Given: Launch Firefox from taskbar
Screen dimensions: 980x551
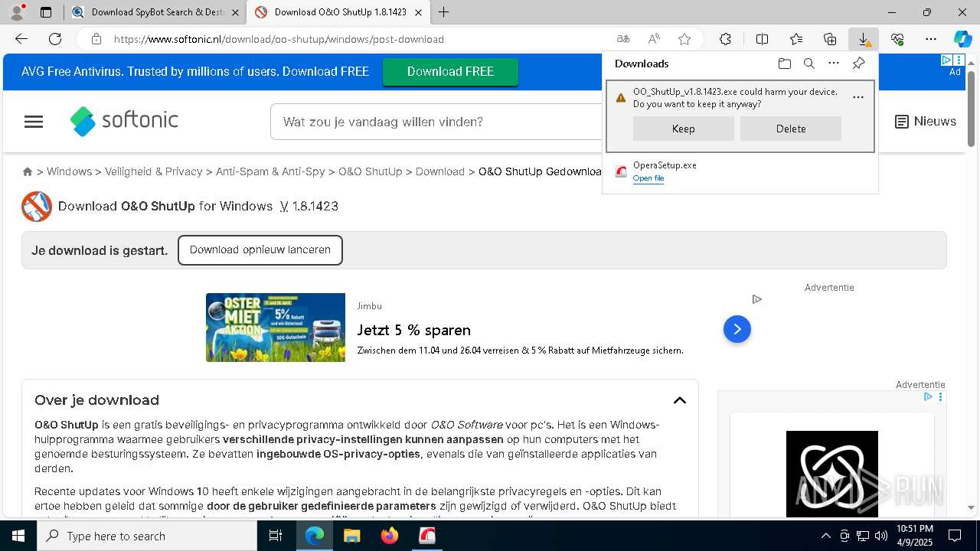Looking at the screenshot, I should (x=390, y=536).
